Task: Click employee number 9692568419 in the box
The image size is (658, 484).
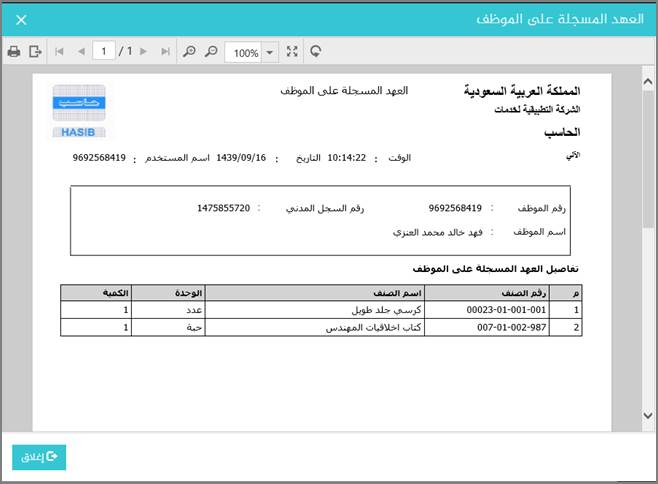Action: [455, 208]
